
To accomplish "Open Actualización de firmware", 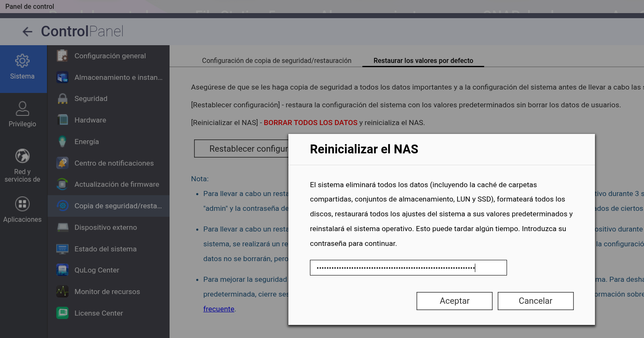I will pos(117,184).
